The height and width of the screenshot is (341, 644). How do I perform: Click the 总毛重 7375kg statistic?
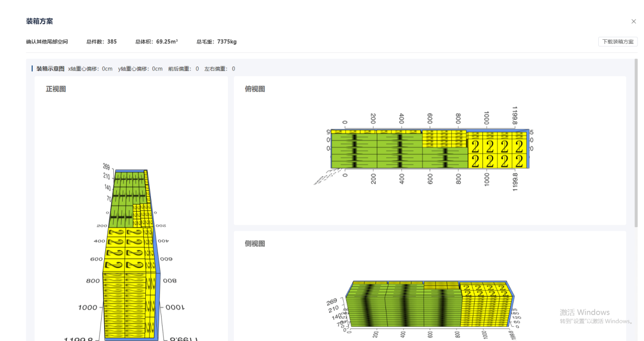[x=216, y=42]
